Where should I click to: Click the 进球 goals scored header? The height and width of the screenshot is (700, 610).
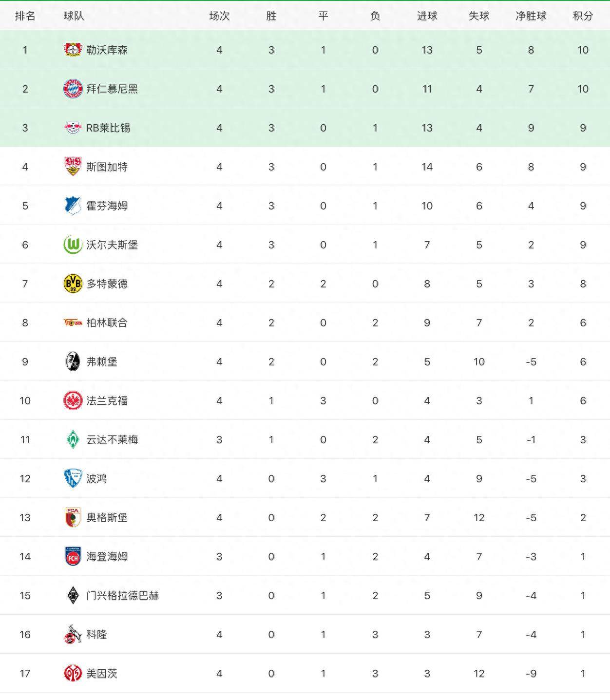coord(427,16)
